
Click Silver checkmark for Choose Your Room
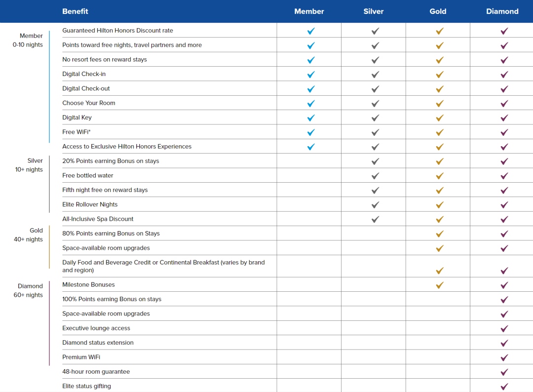tap(375, 104)
